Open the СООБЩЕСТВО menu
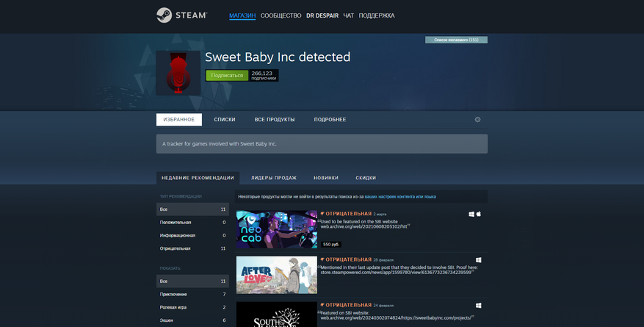The image size is (644, 327). coord(281,15)
